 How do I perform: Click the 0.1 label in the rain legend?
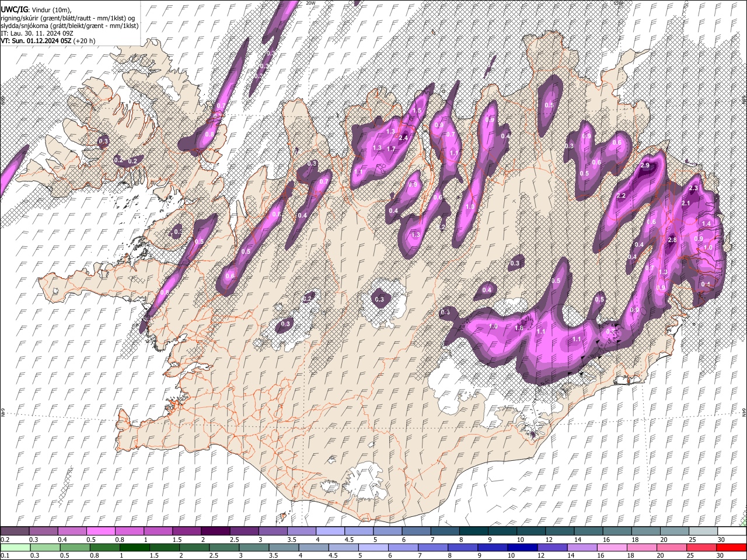(x=5, y=555)
